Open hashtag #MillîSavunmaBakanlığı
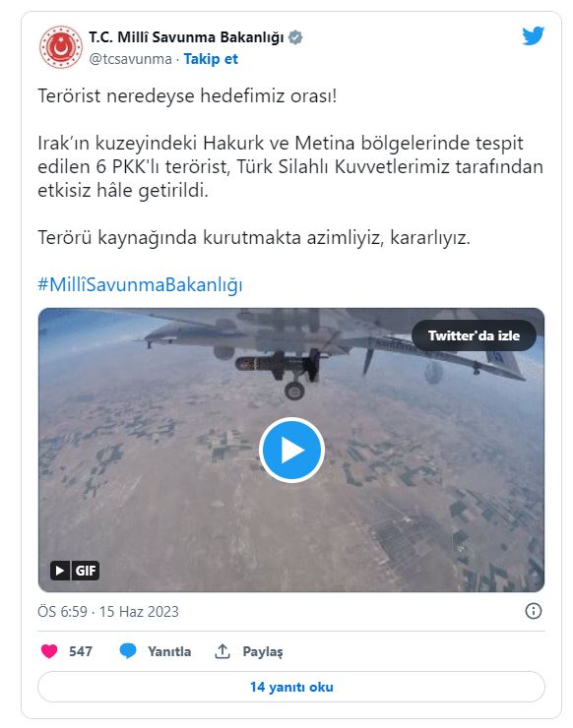This screenshot has width=573, height=728. pos(140,284)
